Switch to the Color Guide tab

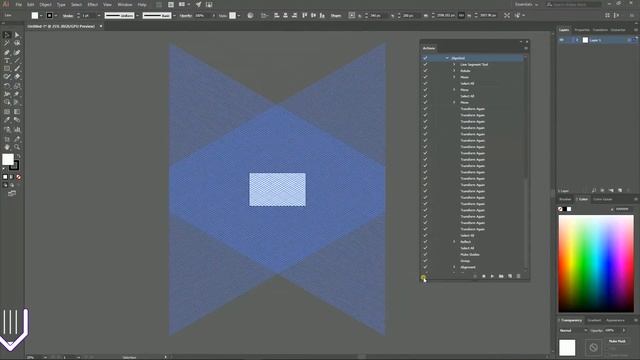pos(602,199)
